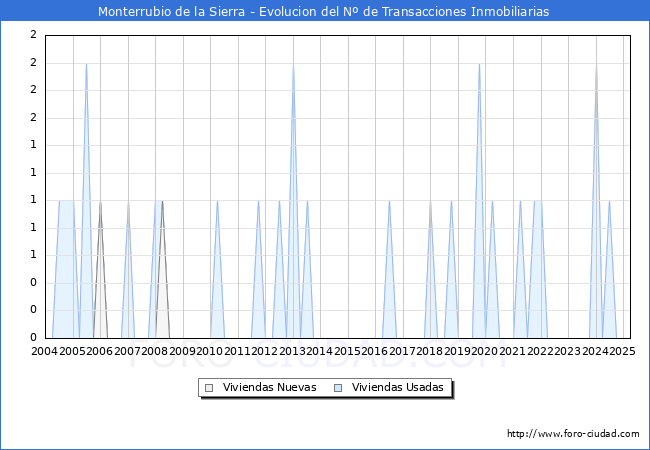Click the 2025 x-axis label
This screenshot has width=650, height=450.
coord(622,351)
